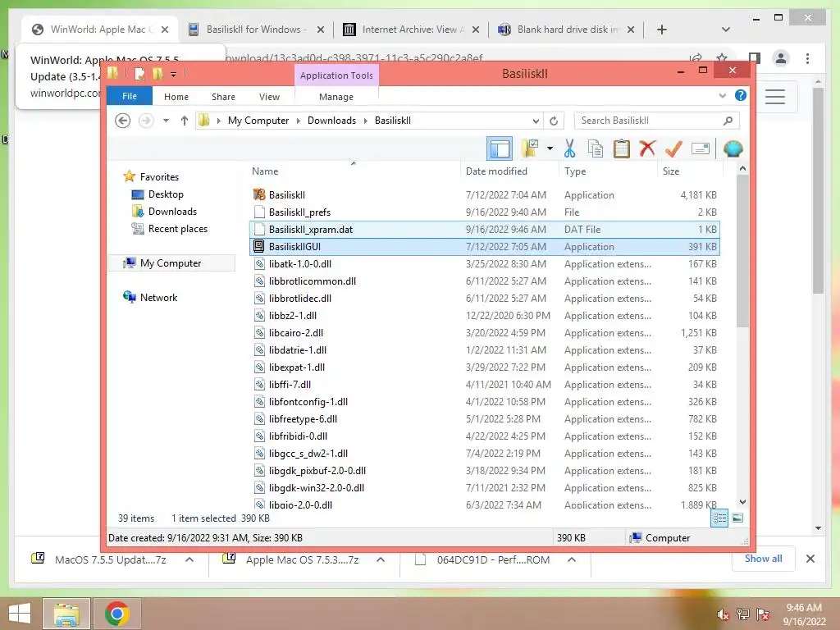Open Explorer help question mark icon
Image resolution: width=840 pixels, height=630 pixels.
741,95
